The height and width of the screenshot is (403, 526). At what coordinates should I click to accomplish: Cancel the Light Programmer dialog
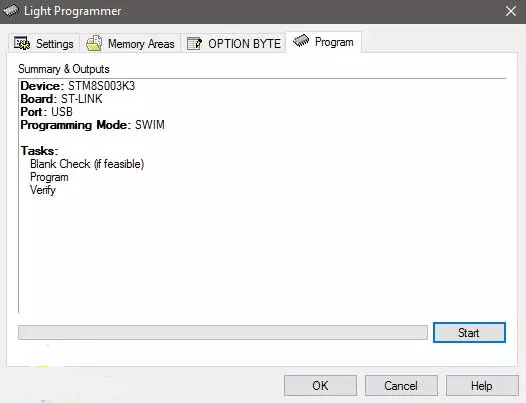401,386
